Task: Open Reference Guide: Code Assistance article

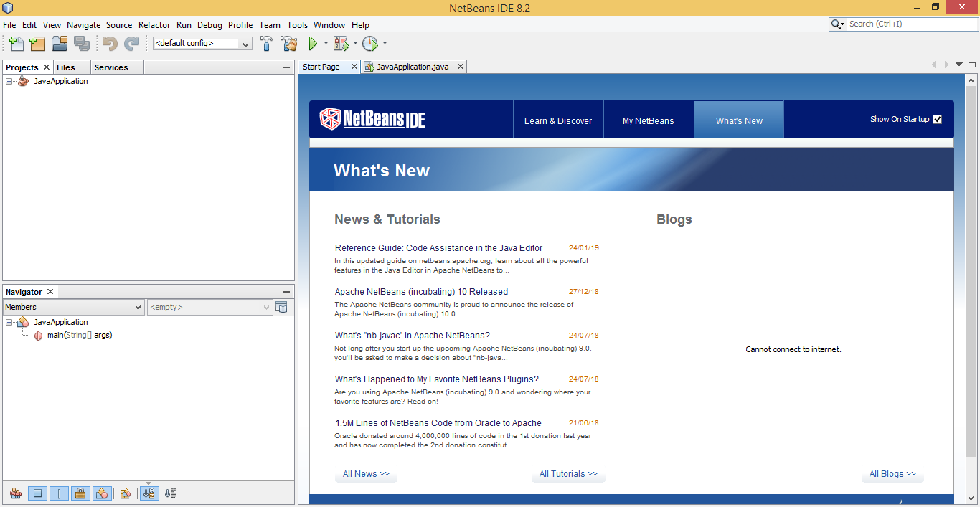Action: 438,248
